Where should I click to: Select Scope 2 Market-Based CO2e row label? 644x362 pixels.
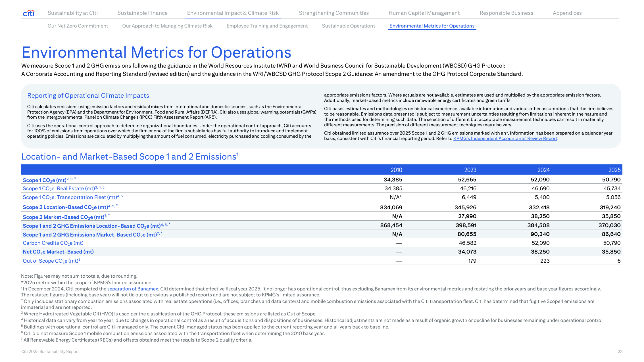click(x=66, y=217)
